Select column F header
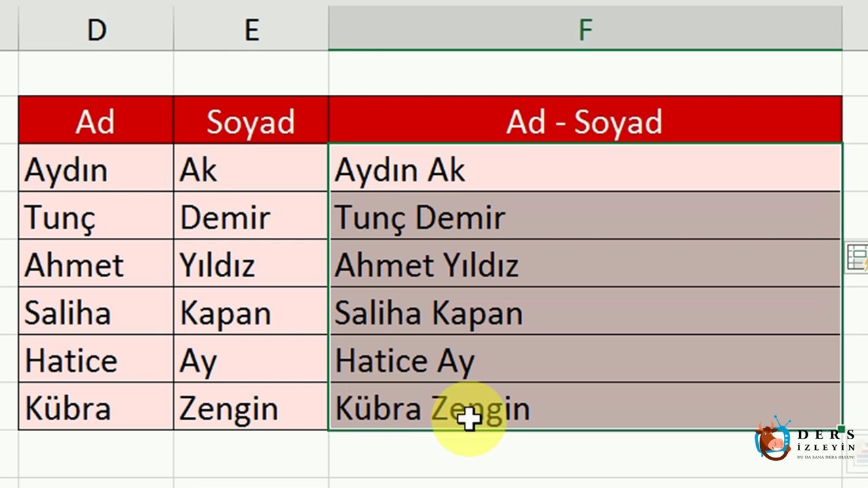This screenshot has width=868, height=488. coord(585,28)
